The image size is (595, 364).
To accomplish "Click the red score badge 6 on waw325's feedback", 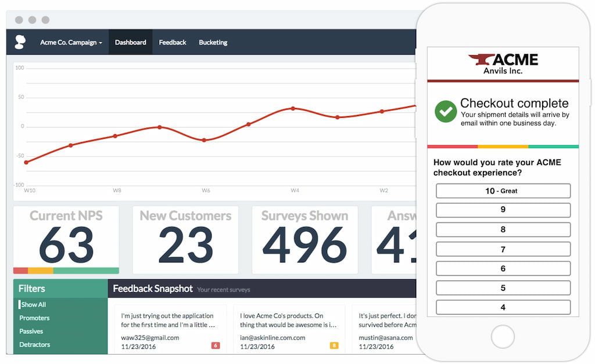I will point(215,345).
